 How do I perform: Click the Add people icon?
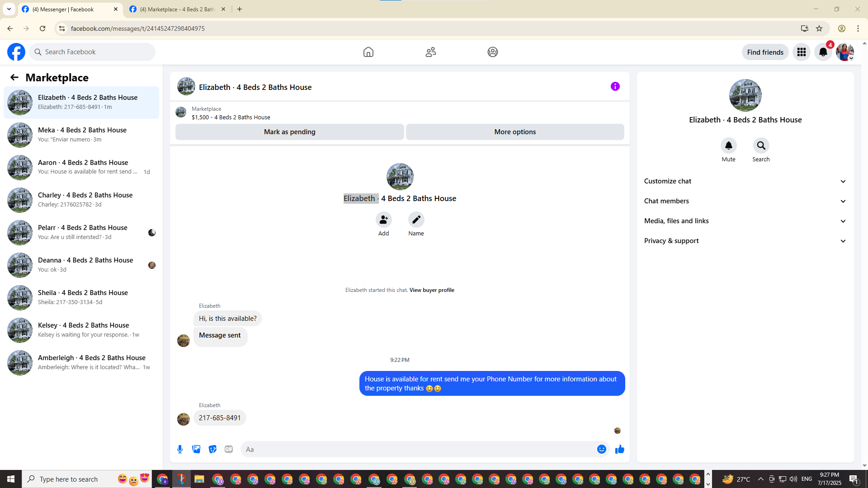coord(384,220)
